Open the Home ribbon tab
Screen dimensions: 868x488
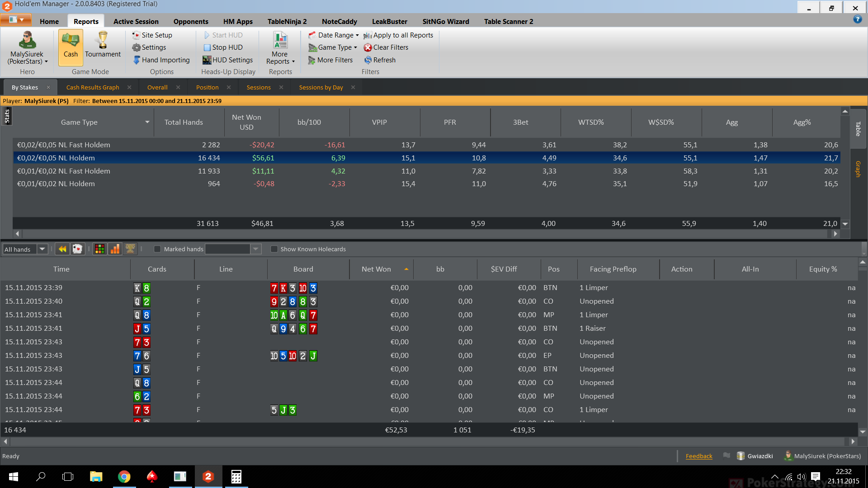(49, 21)
